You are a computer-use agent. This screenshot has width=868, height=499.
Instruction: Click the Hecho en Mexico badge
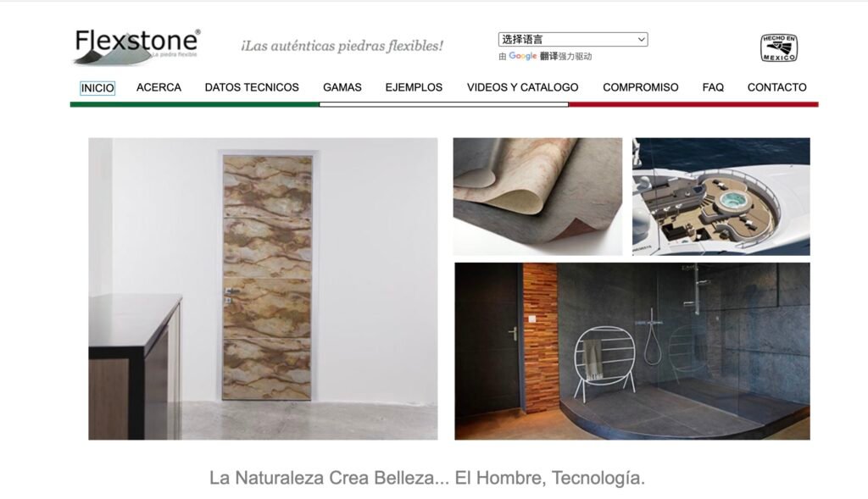pyautogui.click(x=778, y=47)
